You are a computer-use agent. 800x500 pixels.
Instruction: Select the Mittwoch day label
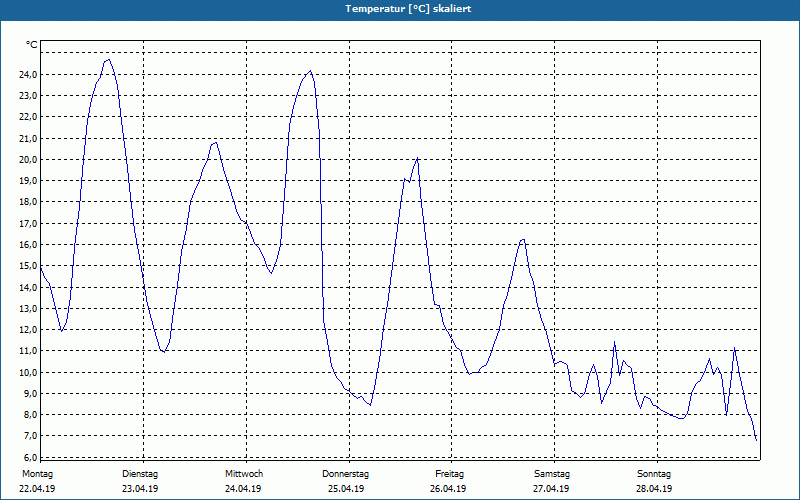point(244,474)
